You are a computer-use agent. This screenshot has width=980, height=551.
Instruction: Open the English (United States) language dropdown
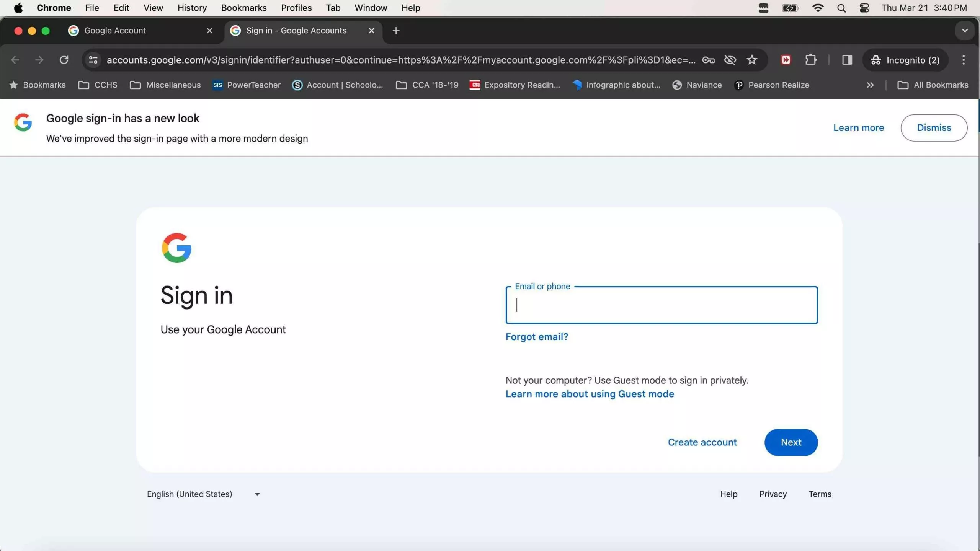(202, 494)
